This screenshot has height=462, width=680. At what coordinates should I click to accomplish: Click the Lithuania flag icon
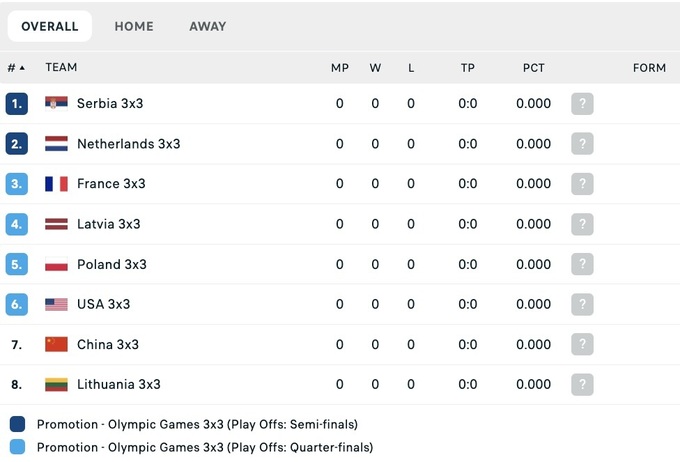coord(56,384)
